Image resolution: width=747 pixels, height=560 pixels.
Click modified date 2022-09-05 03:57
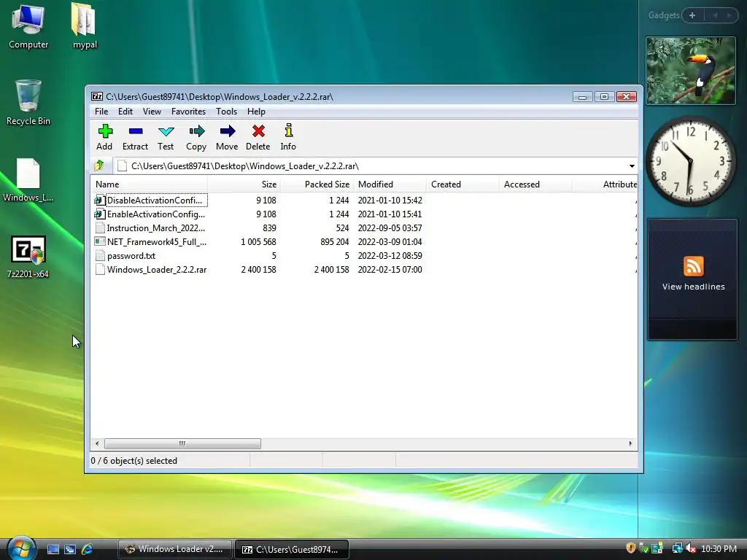(x=390, y=228)
